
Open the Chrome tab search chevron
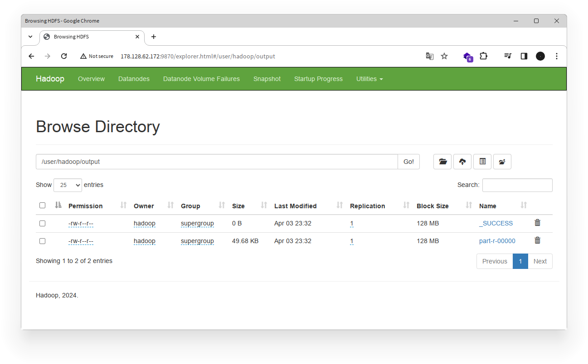point(30,37)
